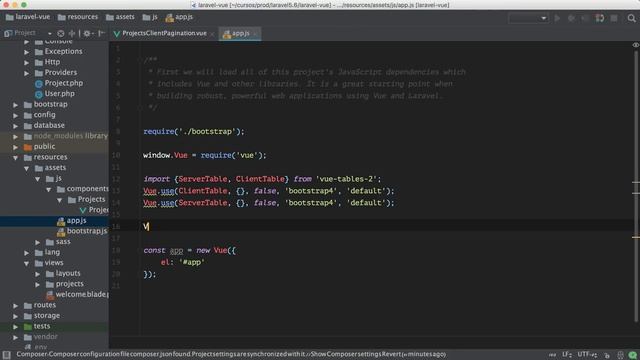Image resolution: width=640 pixels, height=360 pixels.
Task: Expand the database folder
Action: pyautogui.click(x=16, y=126)
